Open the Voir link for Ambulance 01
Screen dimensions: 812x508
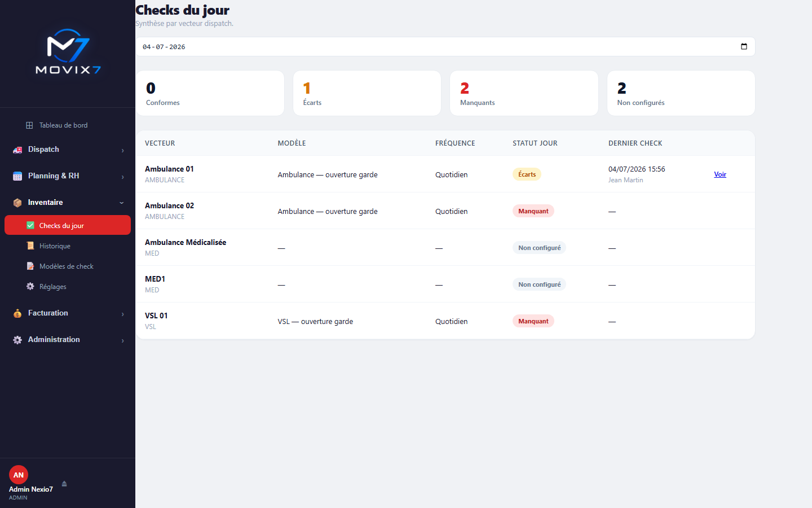tap(720, 174)
